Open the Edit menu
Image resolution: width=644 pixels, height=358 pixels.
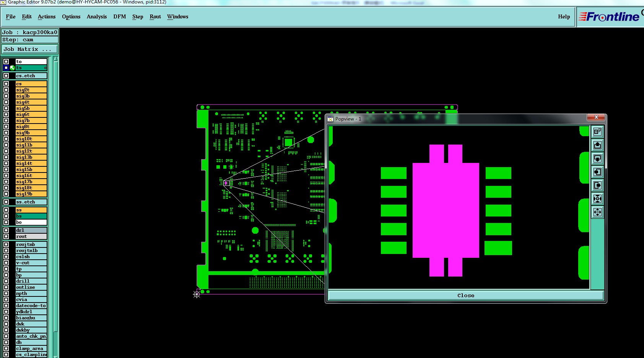27,16
